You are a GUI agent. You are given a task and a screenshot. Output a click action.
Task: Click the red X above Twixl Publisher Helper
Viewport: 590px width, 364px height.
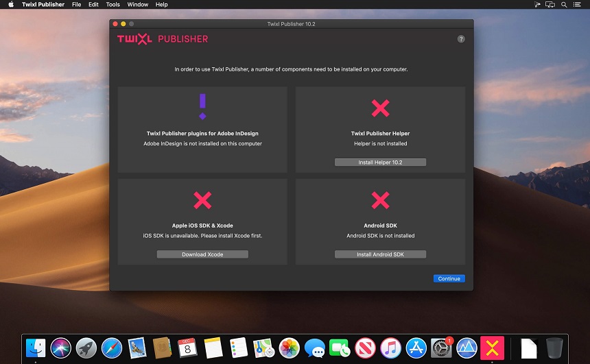click(x=381, y=108)
